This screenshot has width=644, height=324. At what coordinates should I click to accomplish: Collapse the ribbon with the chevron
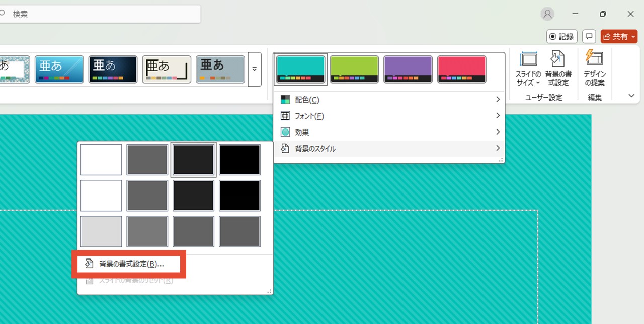pos(631,96)
